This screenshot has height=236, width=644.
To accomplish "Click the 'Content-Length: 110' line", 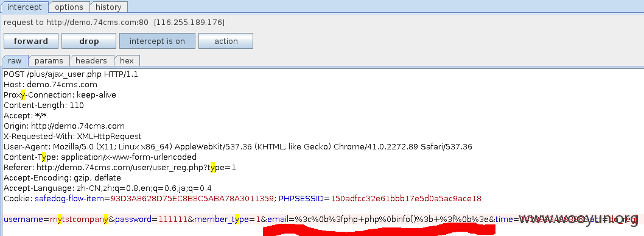I will click(x=44, y=105).
